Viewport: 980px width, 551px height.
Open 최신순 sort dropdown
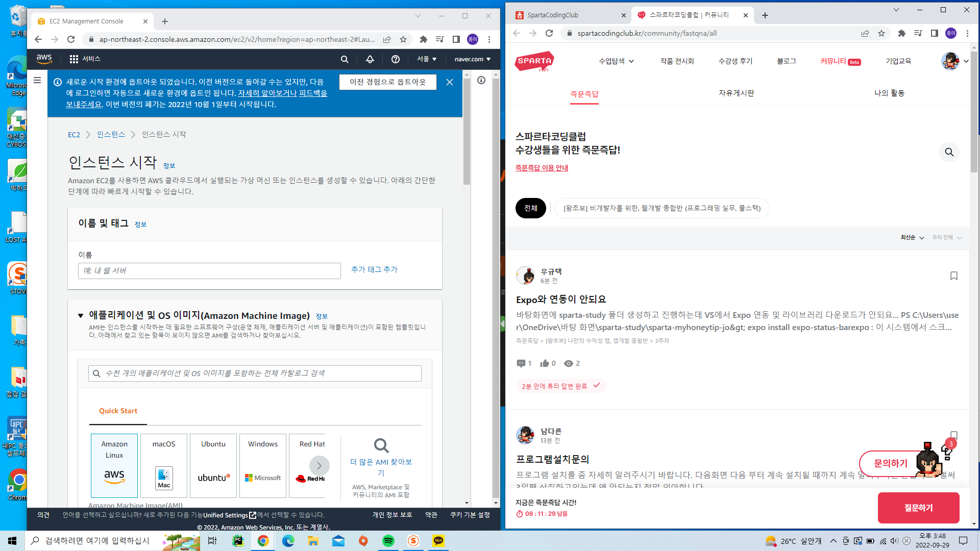coord(912,238)
